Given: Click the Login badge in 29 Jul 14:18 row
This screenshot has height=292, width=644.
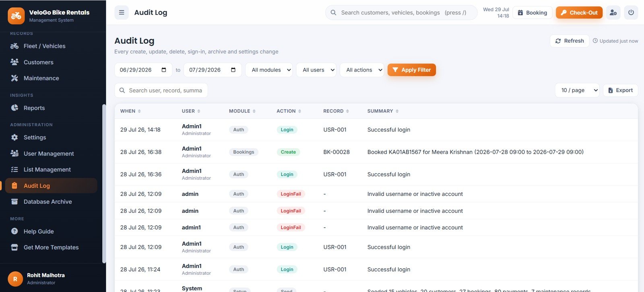Looking at the screenshot, I should click(x=287, y=130).
